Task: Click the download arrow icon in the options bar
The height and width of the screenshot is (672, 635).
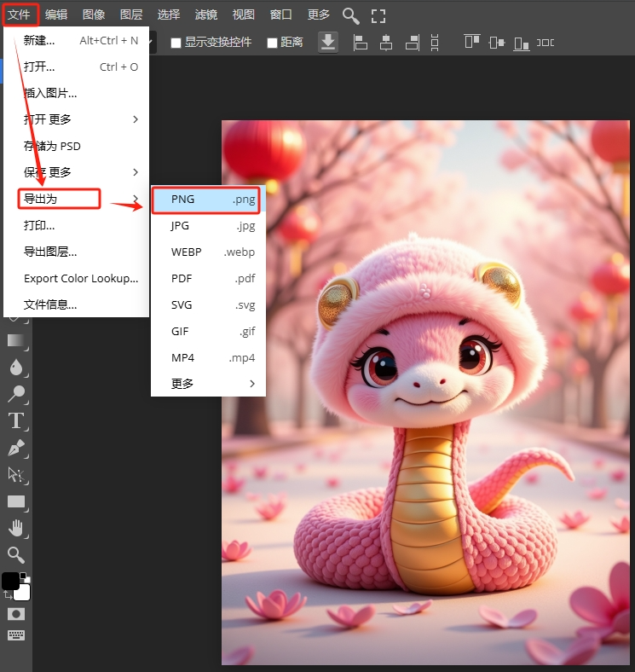Action: pyautogui.click(x=328, y=43)
